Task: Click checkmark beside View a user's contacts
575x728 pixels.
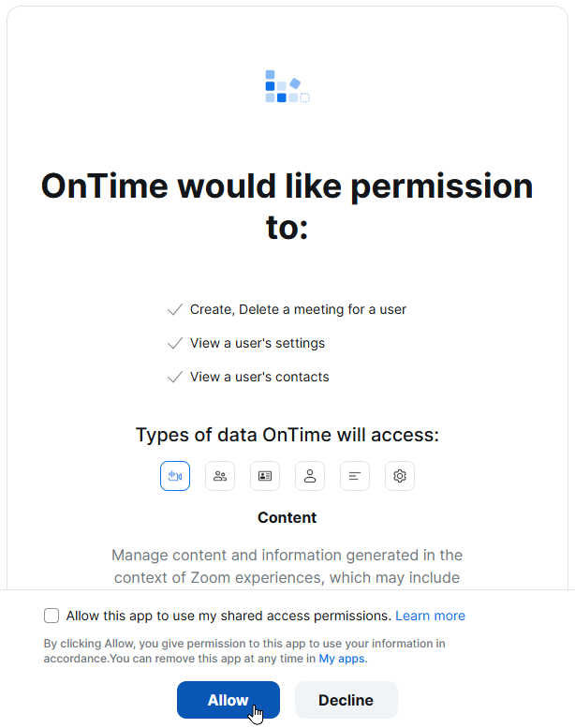Action: (175, 377)
